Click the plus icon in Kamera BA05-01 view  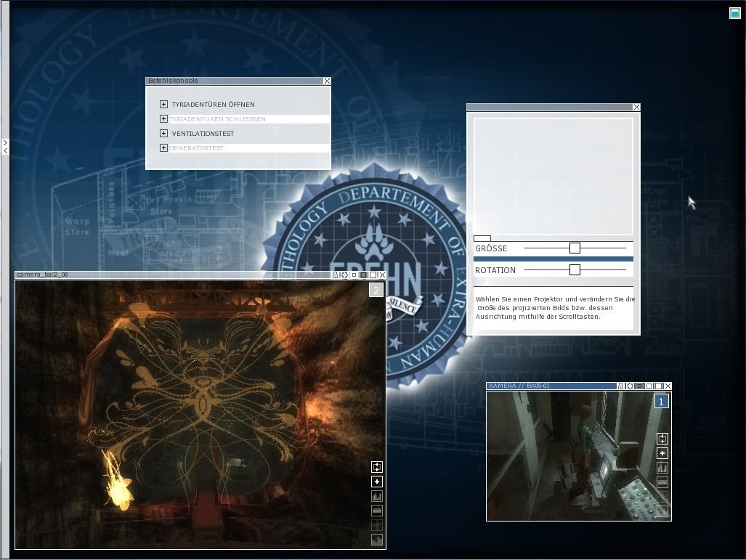(662, 453)
